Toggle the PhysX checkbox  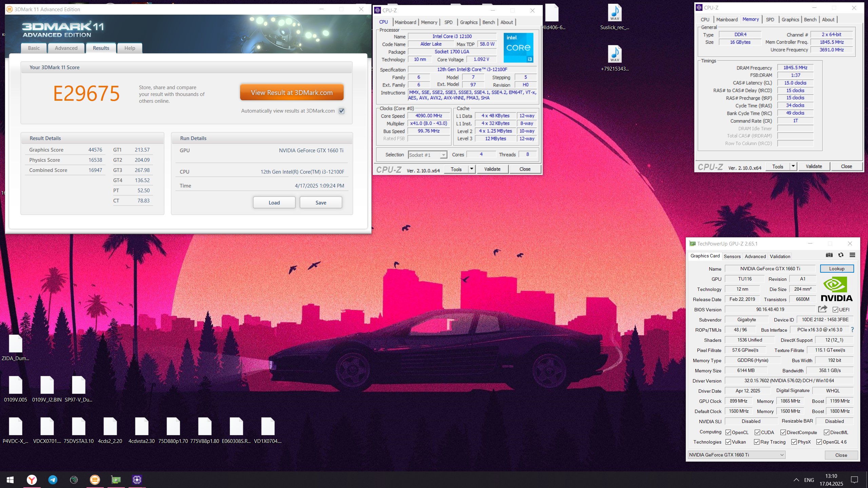click(x=794, y=442)
